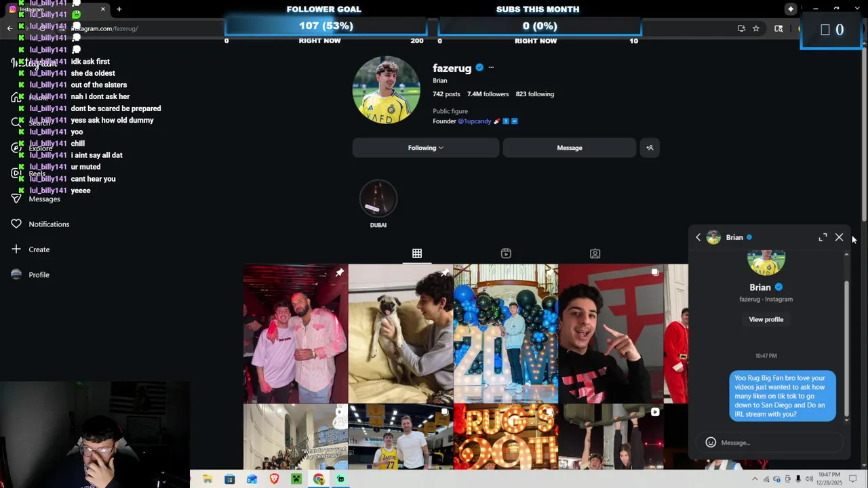This screenshot has height=488, width=868.
Task: Click the fazerug profile picture
Action: pos(386,89)
